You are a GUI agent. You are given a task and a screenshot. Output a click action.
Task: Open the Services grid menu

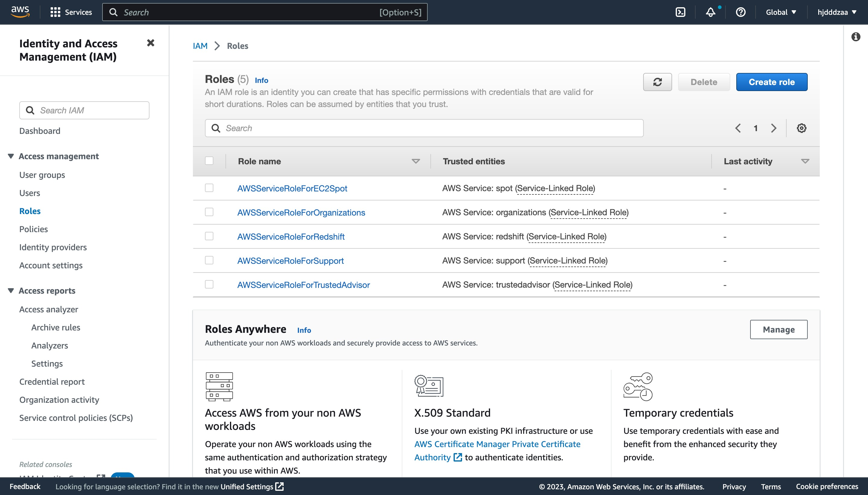[x=71, y=12]
